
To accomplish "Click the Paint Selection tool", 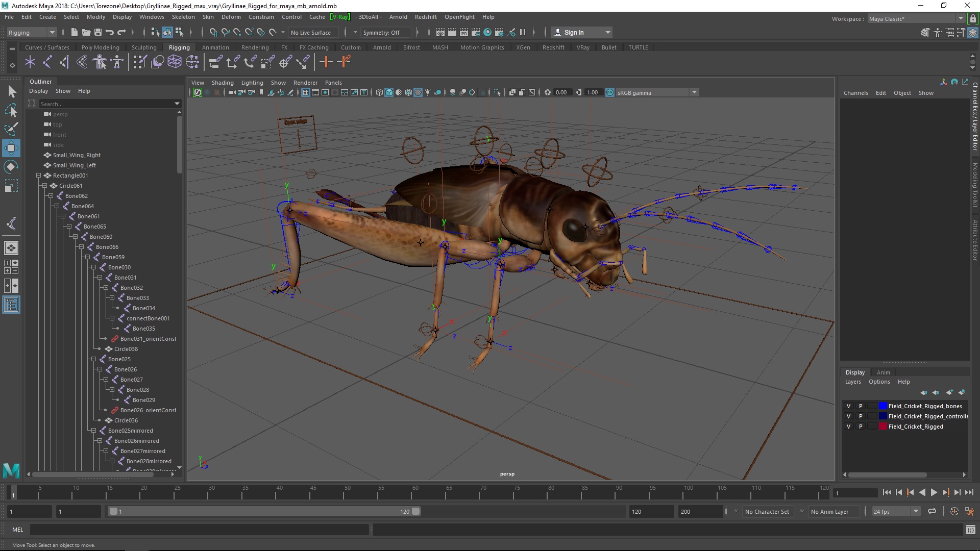I will [x=11, y=128].
